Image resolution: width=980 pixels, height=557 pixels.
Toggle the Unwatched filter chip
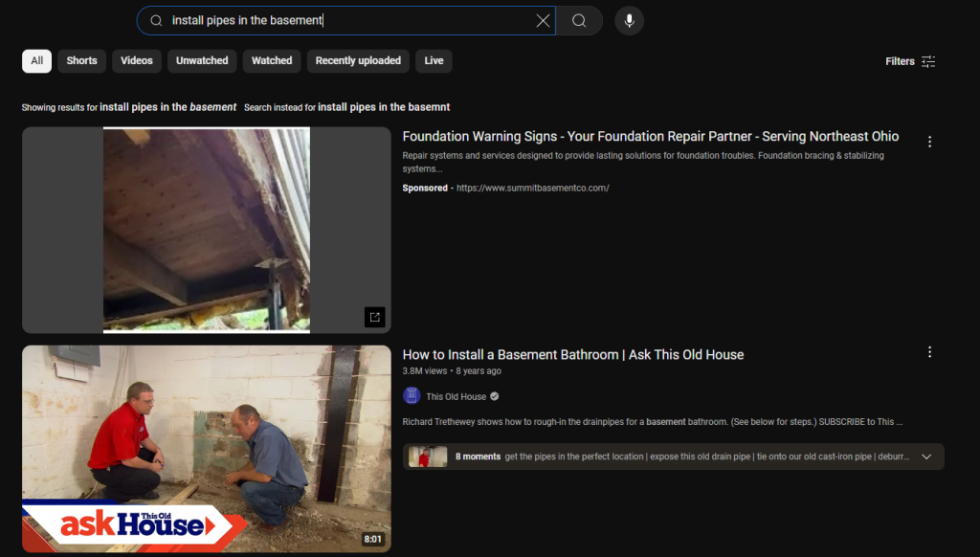[202, 60]
